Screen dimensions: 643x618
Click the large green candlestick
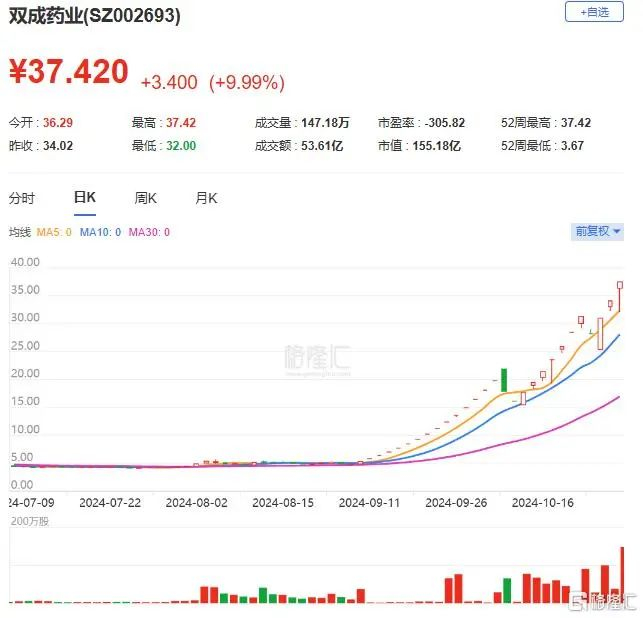pos(504,380)
